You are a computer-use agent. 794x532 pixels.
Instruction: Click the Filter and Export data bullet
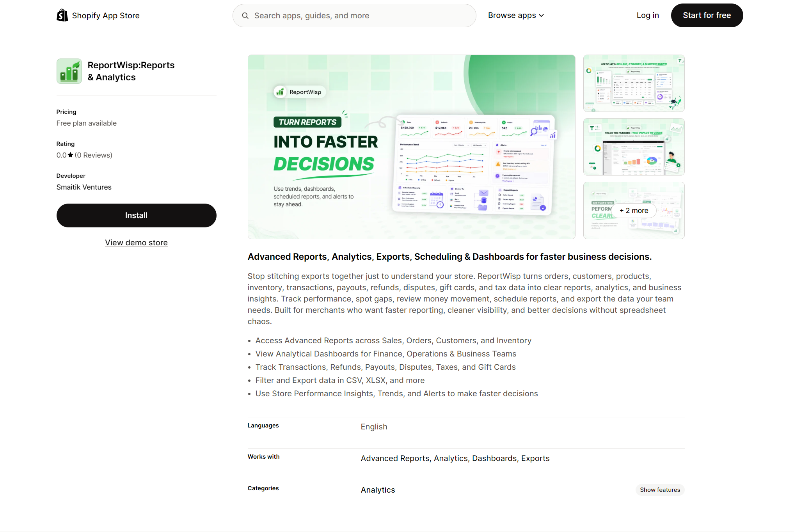[x=340, y=380]
